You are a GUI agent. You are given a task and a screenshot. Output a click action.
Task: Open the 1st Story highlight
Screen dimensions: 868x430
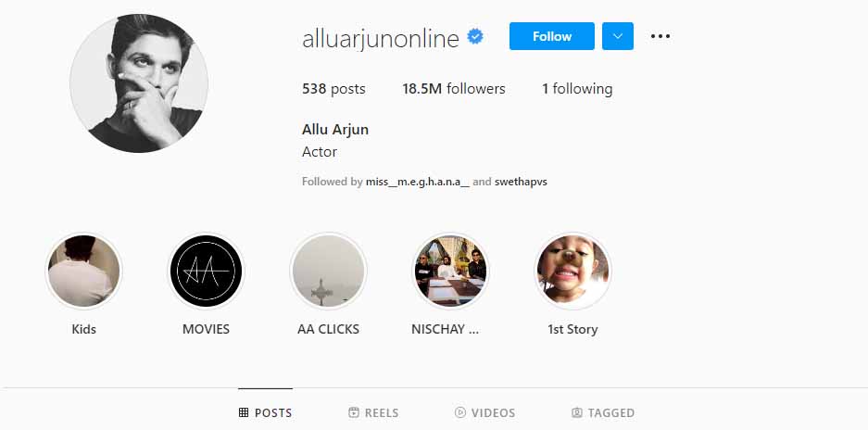(x=572, y=271)
